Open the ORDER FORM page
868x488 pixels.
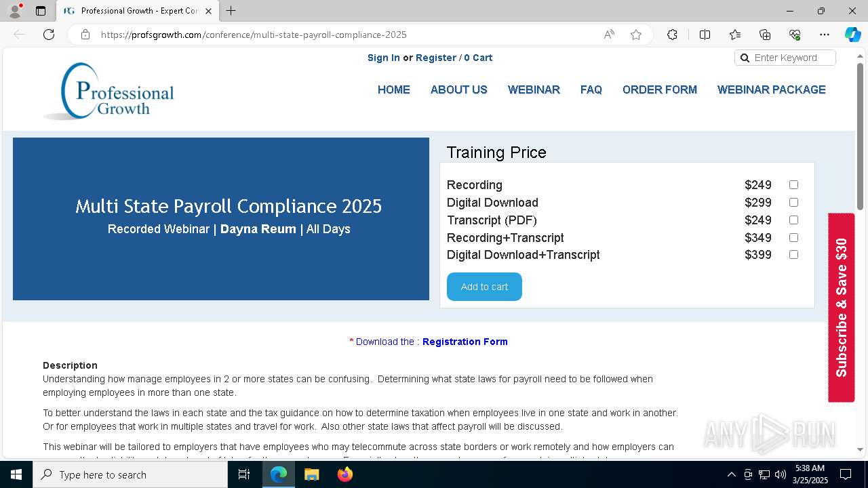[x=660, y=89]
